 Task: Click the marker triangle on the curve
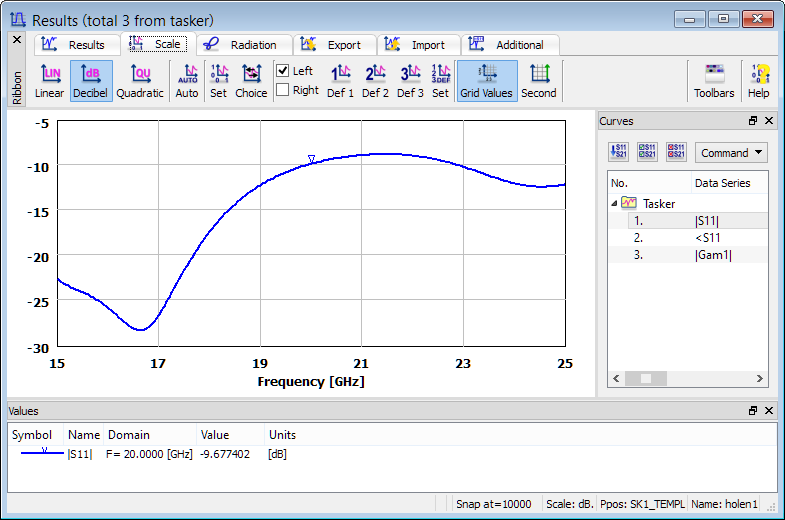pos(312,158)
